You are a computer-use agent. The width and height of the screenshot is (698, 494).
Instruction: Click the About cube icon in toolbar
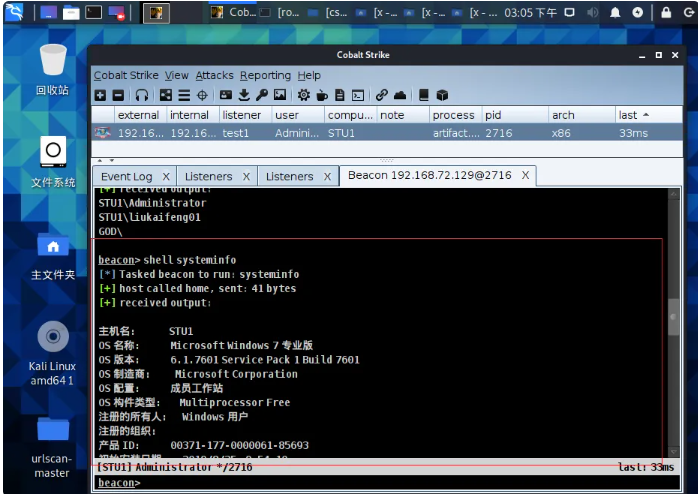tap(442, 95)
